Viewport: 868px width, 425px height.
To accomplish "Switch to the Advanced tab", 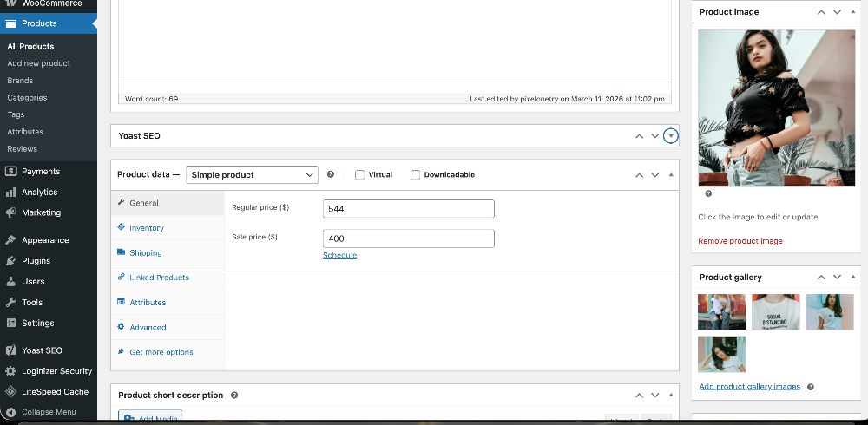I will (168, 328).
